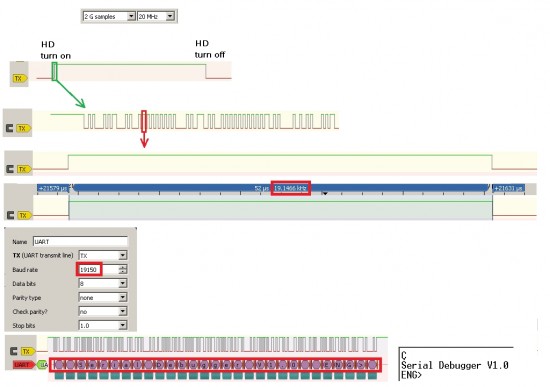
Task: Open the Check parity? dropdown
Action: click(102, 311)
